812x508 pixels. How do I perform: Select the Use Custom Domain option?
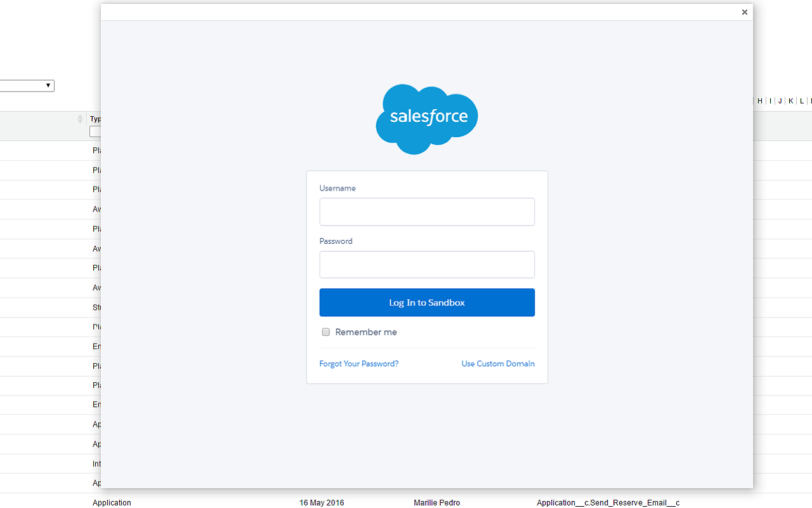497,363
